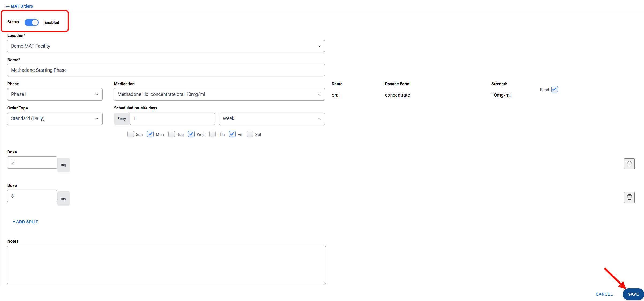Click into the Notes text area
644x301 pixels.
click(x=166, y=265)
